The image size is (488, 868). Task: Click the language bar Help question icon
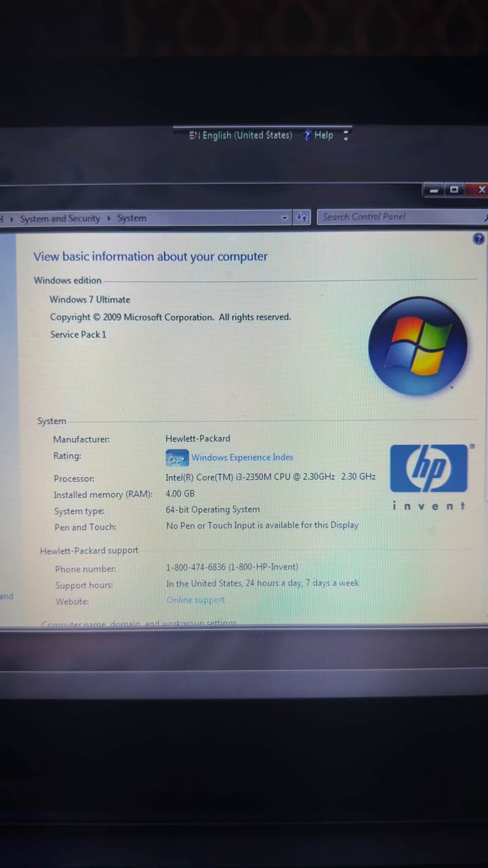[308, 135]
